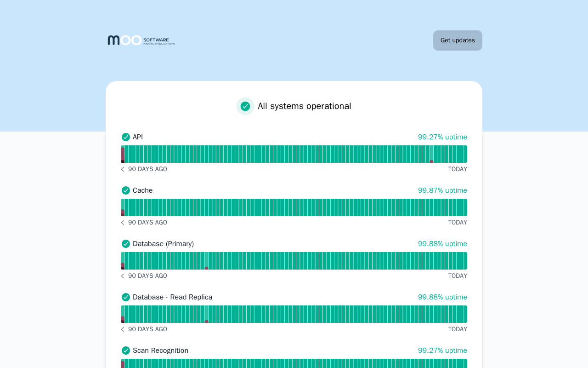Click the TODAY label under Cache timeline
Image resolution: width=588 pixels, height=368 pixels.
458,223
